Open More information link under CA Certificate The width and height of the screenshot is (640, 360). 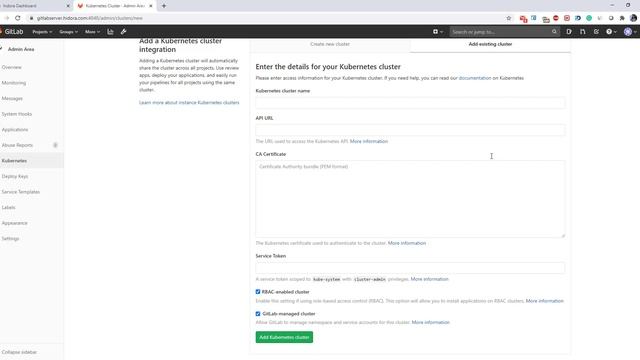(407, 243)
